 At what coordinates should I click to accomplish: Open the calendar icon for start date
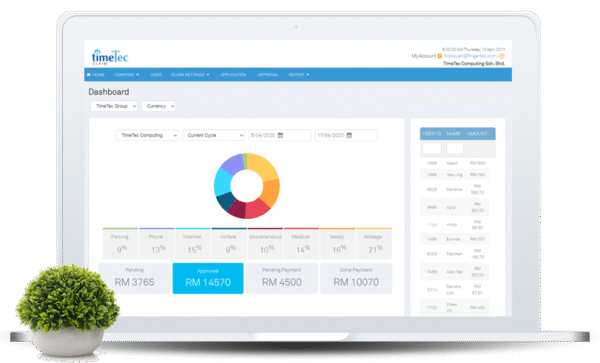(280, 135)
